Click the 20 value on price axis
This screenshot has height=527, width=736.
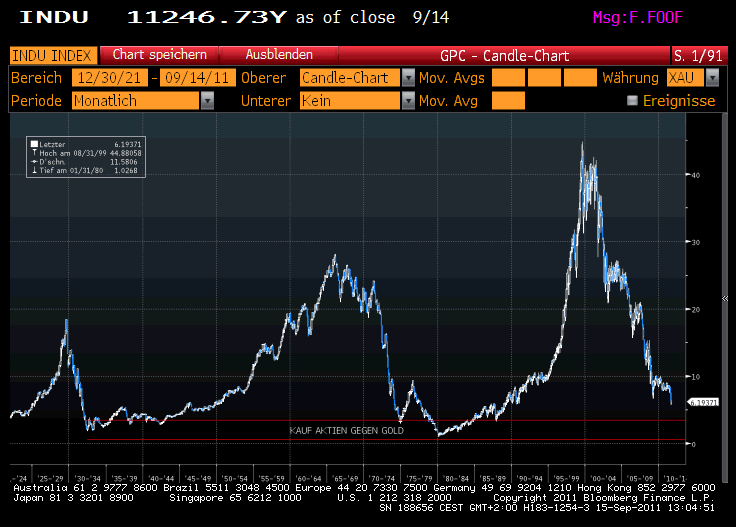(696, 309)
